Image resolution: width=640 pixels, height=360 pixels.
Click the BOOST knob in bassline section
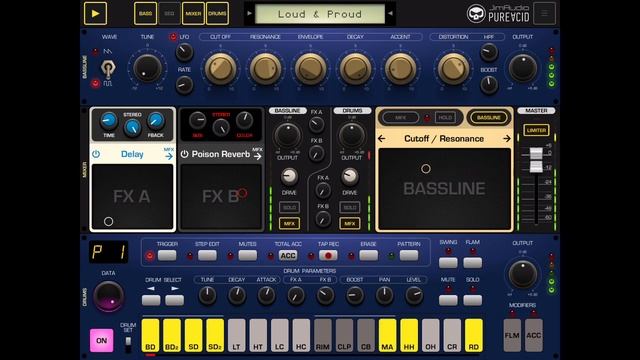[489, 84]
